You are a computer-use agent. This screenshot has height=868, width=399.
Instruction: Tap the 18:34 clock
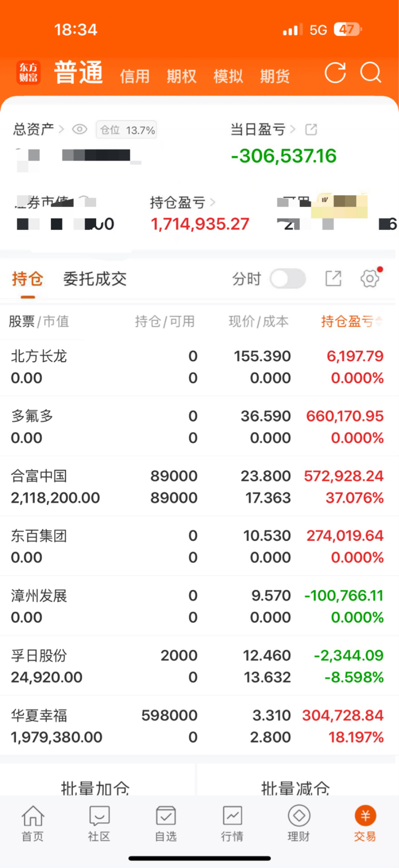[76, 30]
